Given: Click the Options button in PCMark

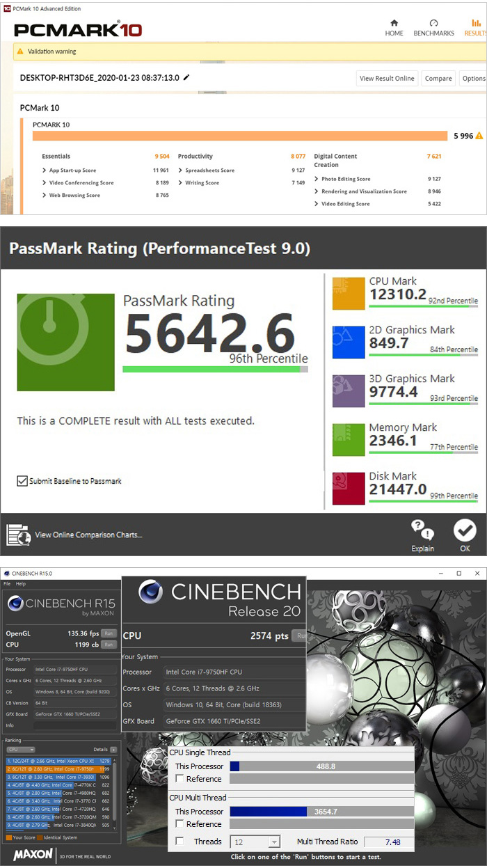Looking at the screenshot, I should 473,79.
